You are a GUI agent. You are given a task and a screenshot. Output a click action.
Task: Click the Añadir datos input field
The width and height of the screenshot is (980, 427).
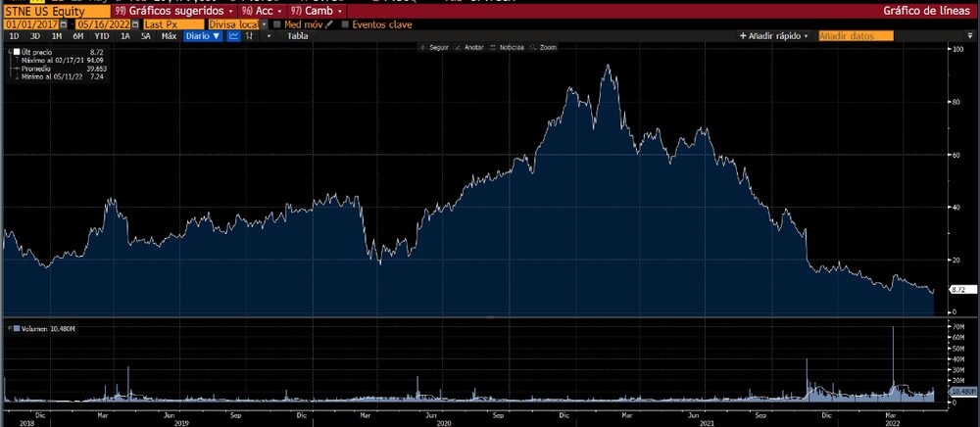click(856, 35)
